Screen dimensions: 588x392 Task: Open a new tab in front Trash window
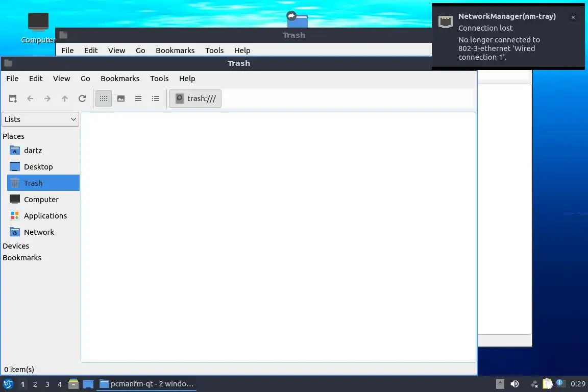[x=13, y=99]
